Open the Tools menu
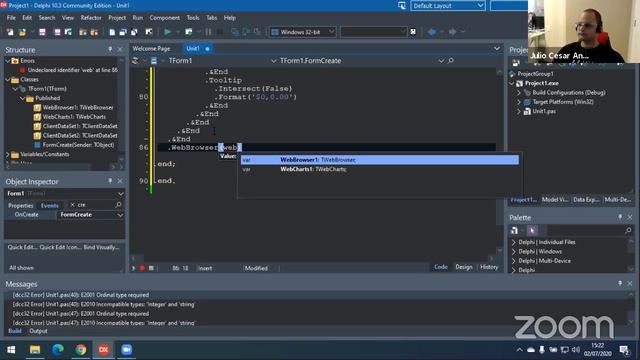The width and height of the screenshot is (640, 360). 193,18
